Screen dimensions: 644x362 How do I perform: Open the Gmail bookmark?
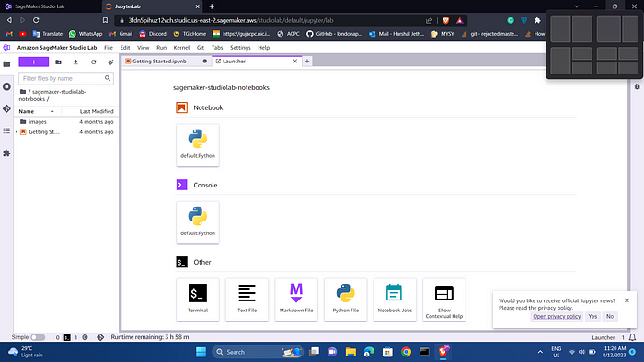pyautogui.click(x=121, y=34)
